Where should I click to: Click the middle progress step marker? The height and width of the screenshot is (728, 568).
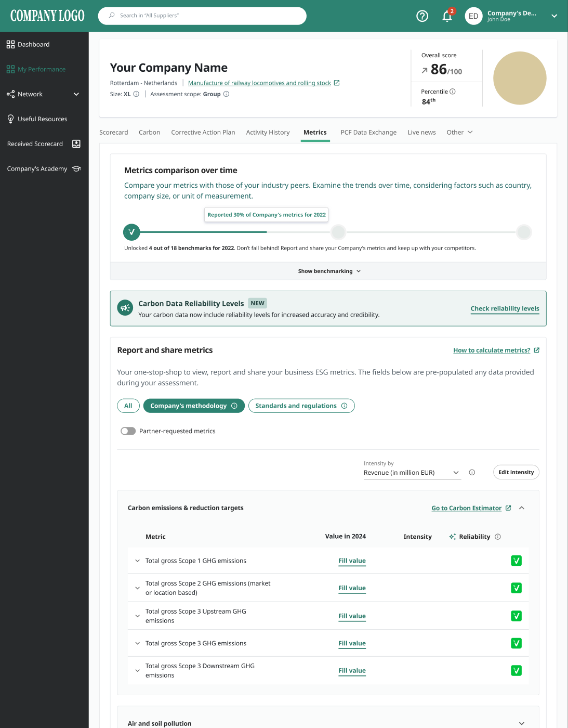pos(338,232)
